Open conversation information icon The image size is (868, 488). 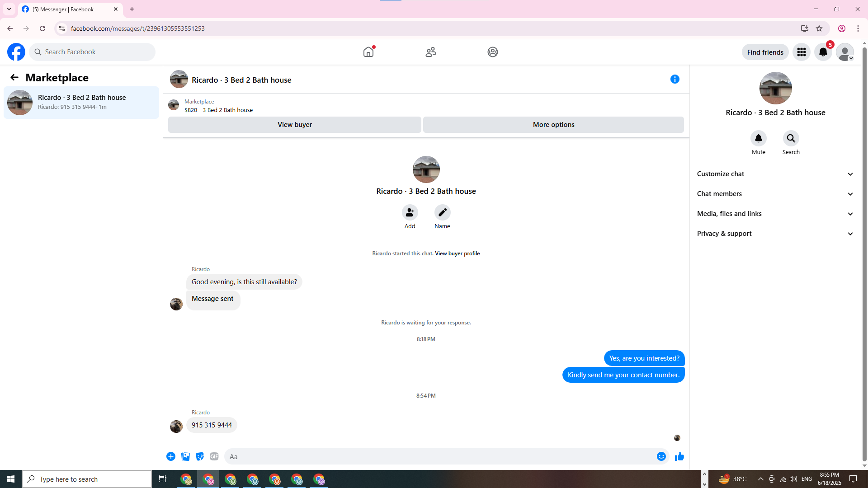tap(675, 79)
